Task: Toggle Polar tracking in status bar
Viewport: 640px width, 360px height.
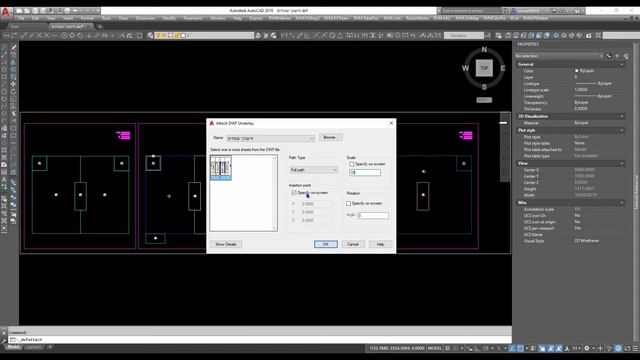Action: coord(485,348)
